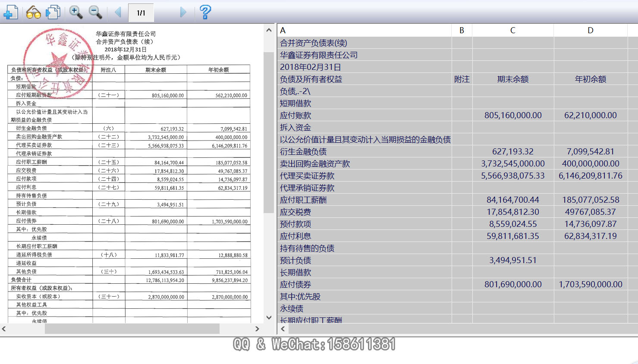Click the copy pages icon
The height and width of the screenshot is (364, 638).
pyautogui.click(x=53, y=12)
